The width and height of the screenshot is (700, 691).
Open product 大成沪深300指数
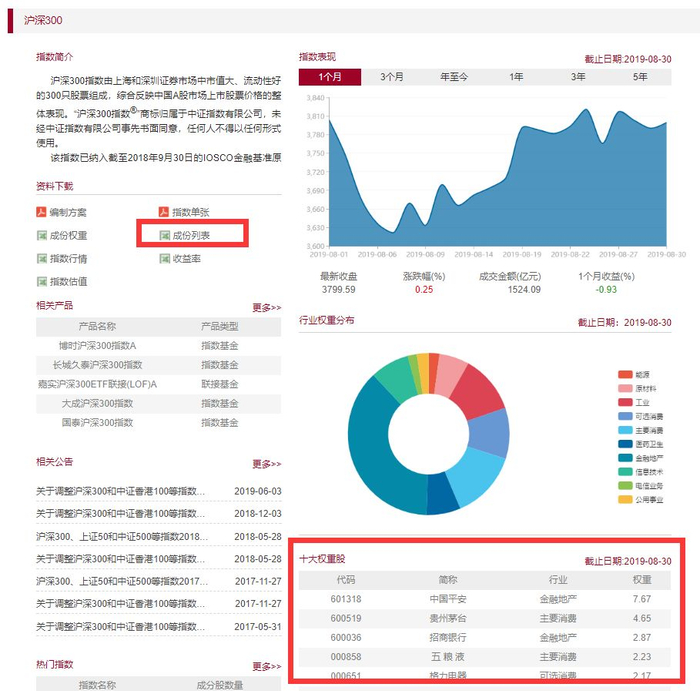[97, 403]
